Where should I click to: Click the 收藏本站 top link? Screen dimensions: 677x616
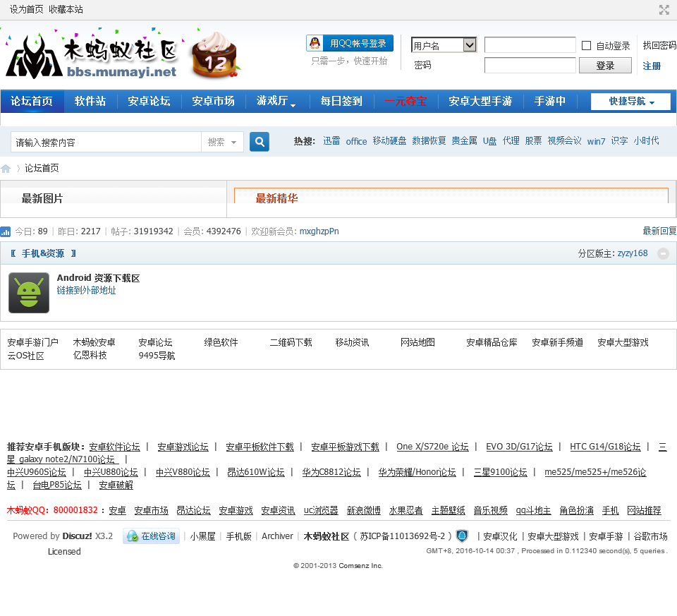pos(66,9)
